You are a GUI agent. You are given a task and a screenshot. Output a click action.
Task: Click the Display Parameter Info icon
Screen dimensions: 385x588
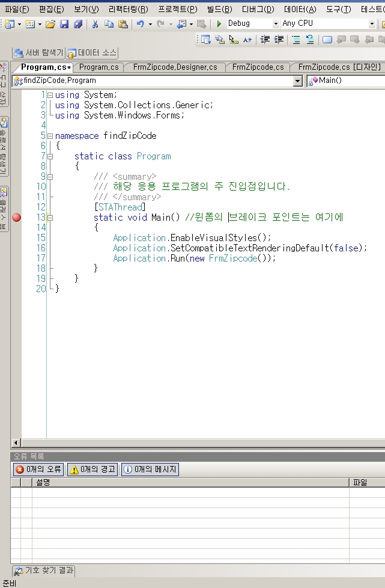(219, 40)
